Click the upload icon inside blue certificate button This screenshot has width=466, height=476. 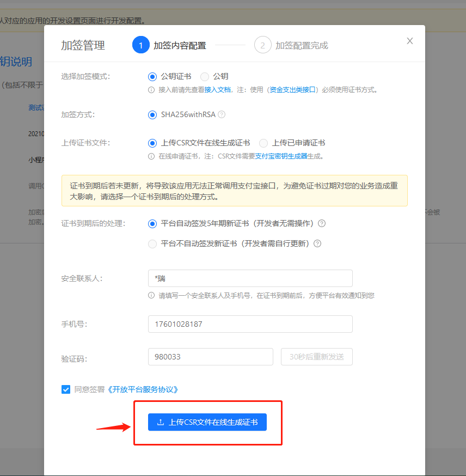pos(161,422)
